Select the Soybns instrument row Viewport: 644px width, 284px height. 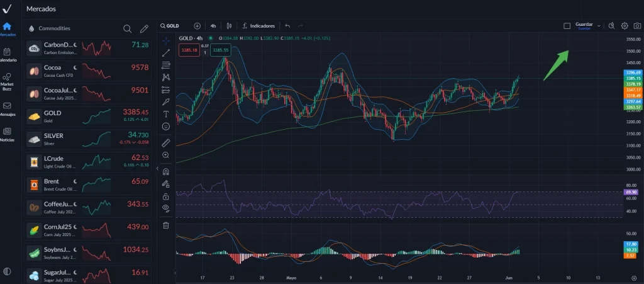(x=88, y=253)
